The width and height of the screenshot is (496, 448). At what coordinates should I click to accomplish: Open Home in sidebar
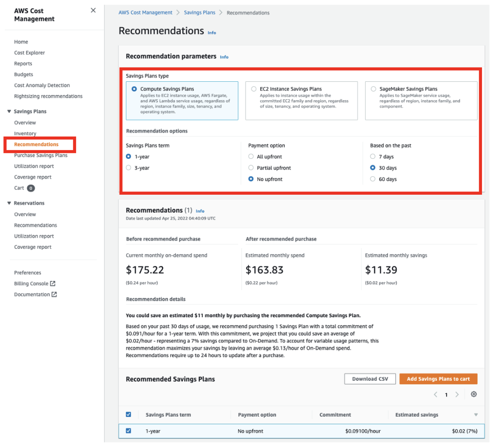[21, 42]
